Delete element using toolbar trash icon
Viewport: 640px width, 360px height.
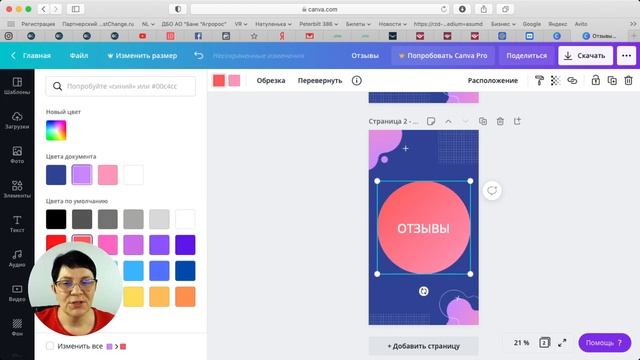click(x=628, y=80)
